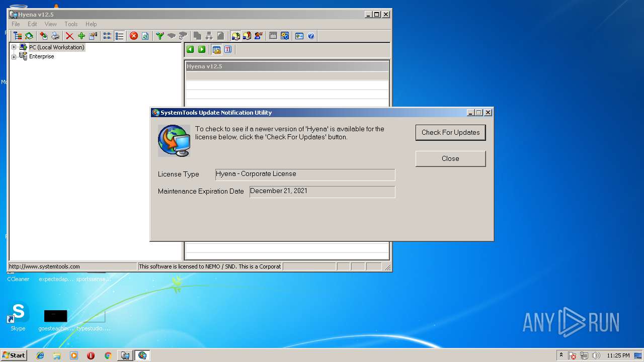Click the green forward arrow in right pane
The image size is (644, 362).
point(202,49)
